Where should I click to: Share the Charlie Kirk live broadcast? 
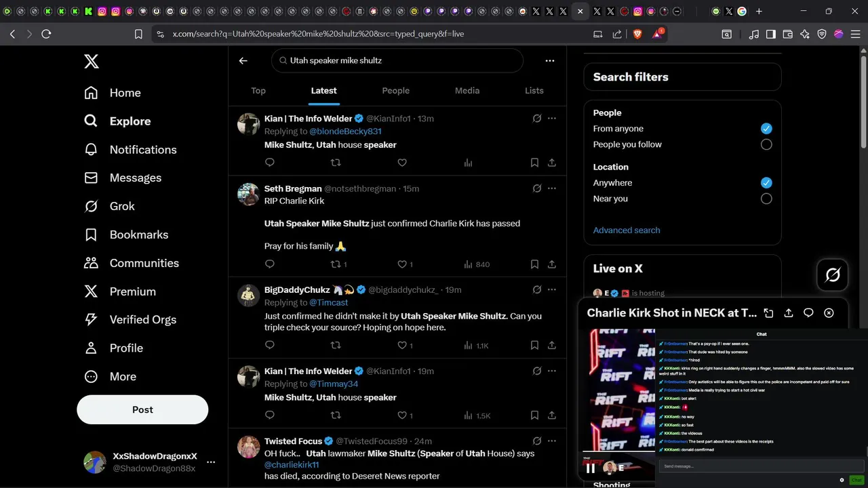pos(789,313)
